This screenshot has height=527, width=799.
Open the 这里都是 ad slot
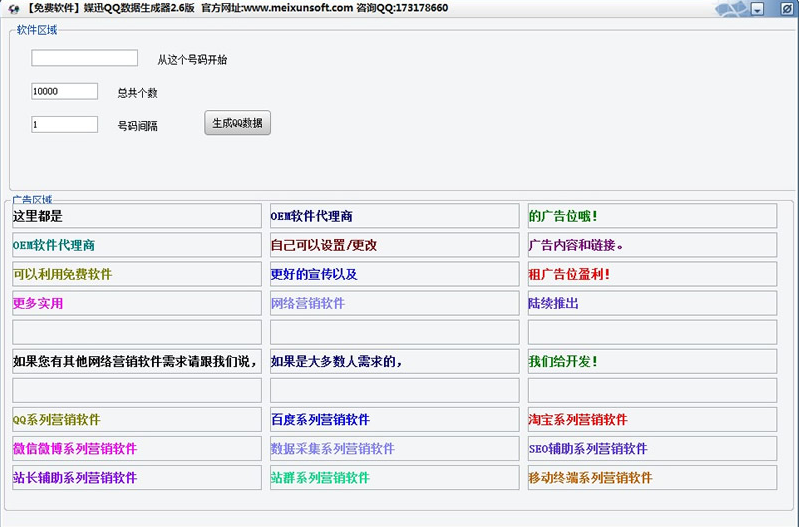(x=137, y=216)
